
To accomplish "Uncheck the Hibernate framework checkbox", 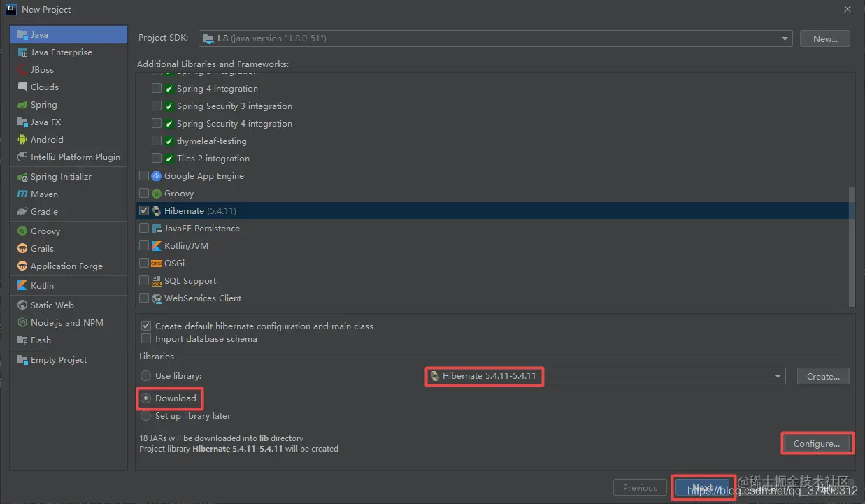I will pos(144,210).
